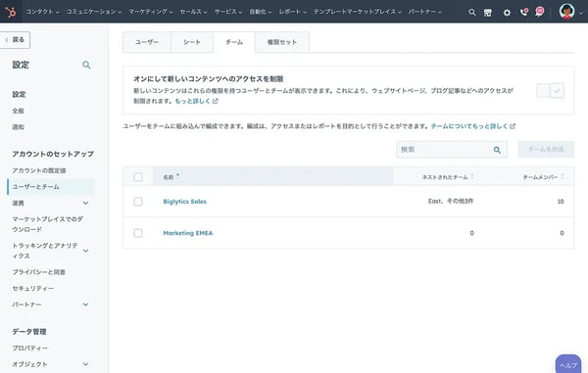The width and height of the screenshot is (588, 373).
Task: Expand the 連携 sidebar section
Action: tap(85, 203)
